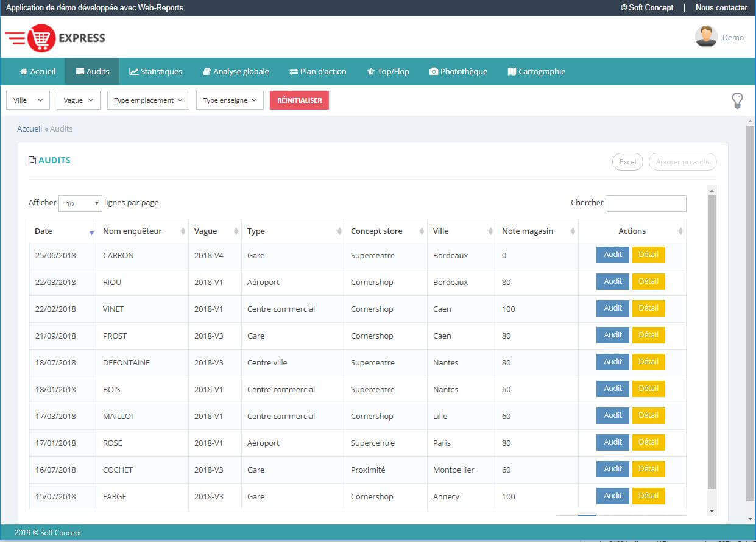Open the Cartographie tab

tap(537, 72)
